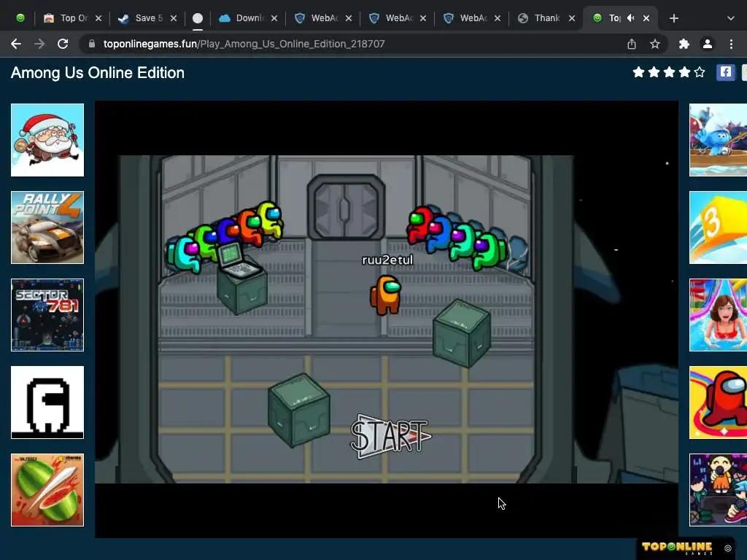Reload the current page
Image resolution: width=747 pixels, height=560 pixels.
point(63,44)
